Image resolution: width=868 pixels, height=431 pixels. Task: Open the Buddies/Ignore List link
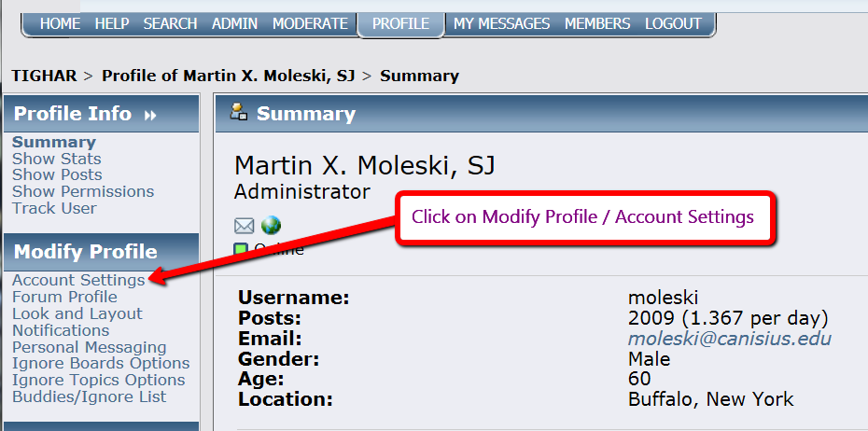point(90,396)
